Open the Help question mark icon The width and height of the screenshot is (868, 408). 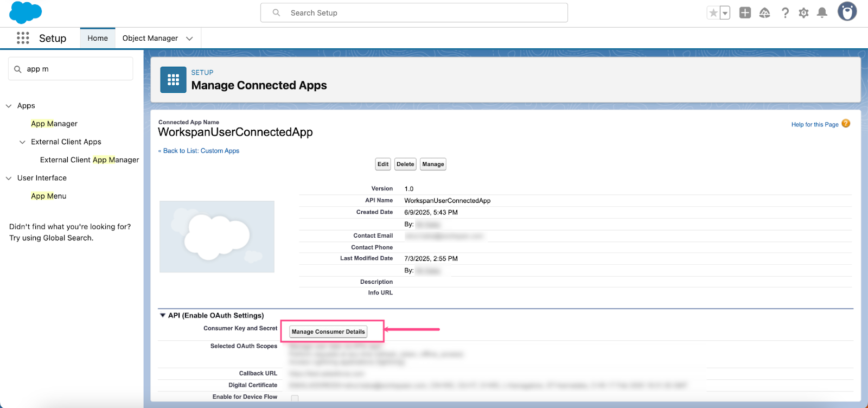tap(785, 13)
